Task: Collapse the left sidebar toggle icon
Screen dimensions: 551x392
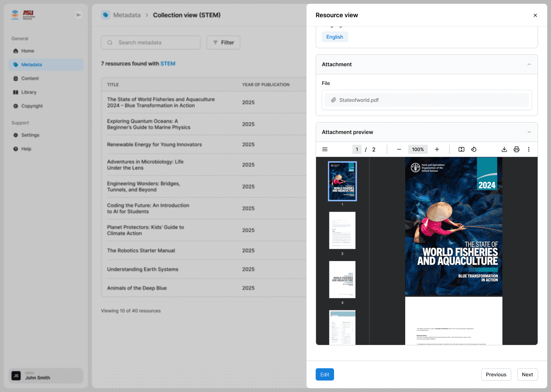Action: point(78,15)
